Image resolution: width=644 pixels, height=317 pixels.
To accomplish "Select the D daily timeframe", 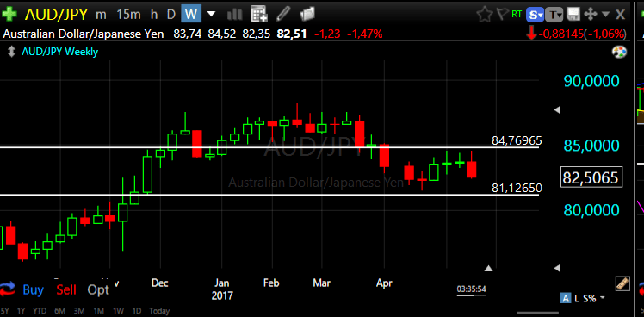I will [x=171, y=15].
